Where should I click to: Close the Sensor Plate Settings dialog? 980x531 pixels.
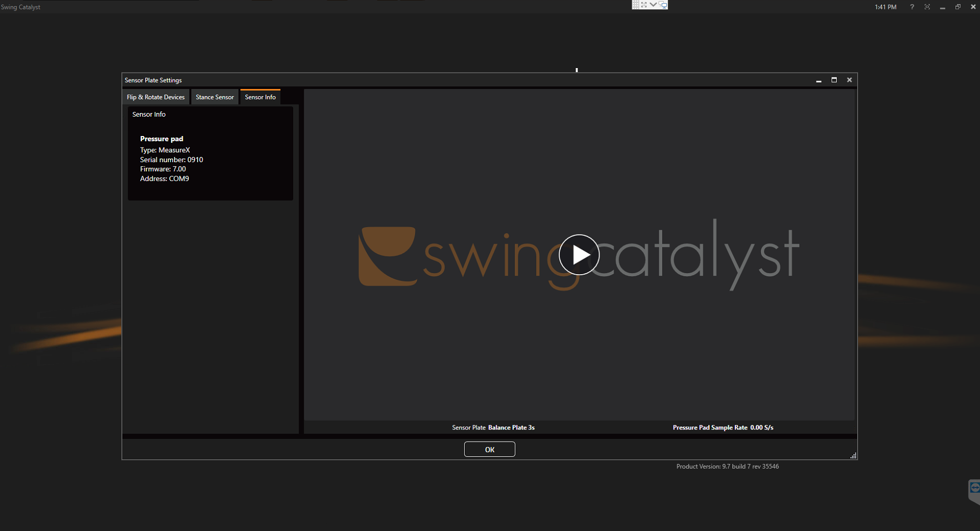point(849,80)
